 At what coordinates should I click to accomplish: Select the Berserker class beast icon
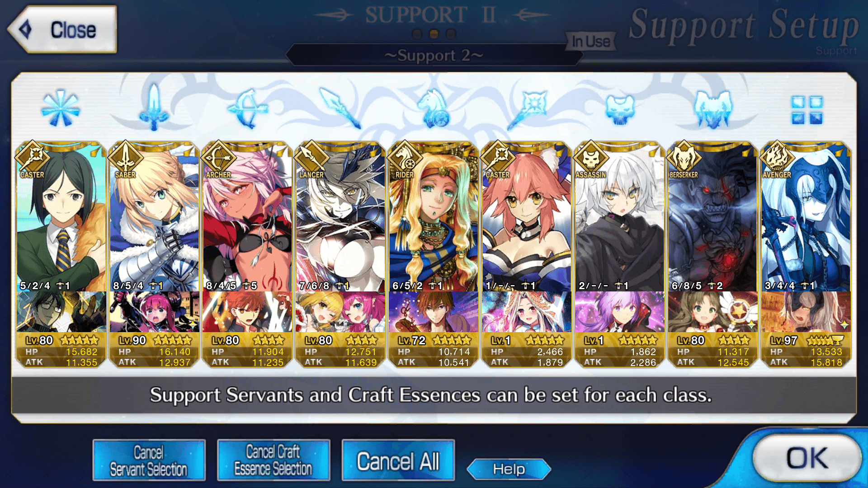[x=713, y=109]
